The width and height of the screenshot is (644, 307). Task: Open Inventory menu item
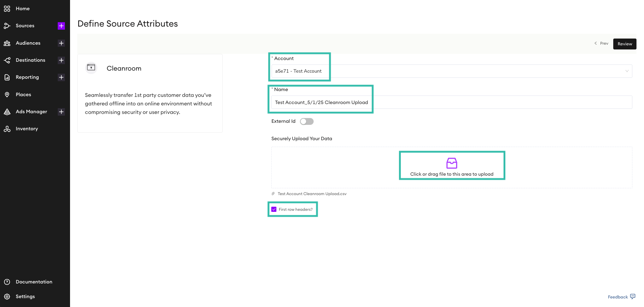pos(27,129)
